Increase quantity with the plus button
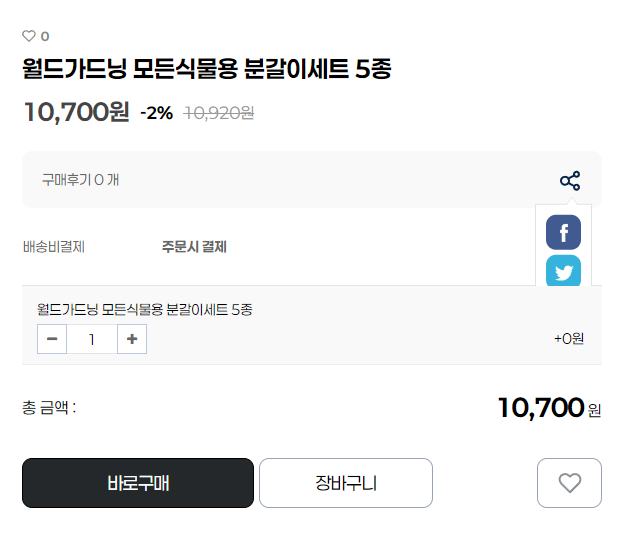The width and height of the screenshot is (624, 559). (x=132, y=339)
